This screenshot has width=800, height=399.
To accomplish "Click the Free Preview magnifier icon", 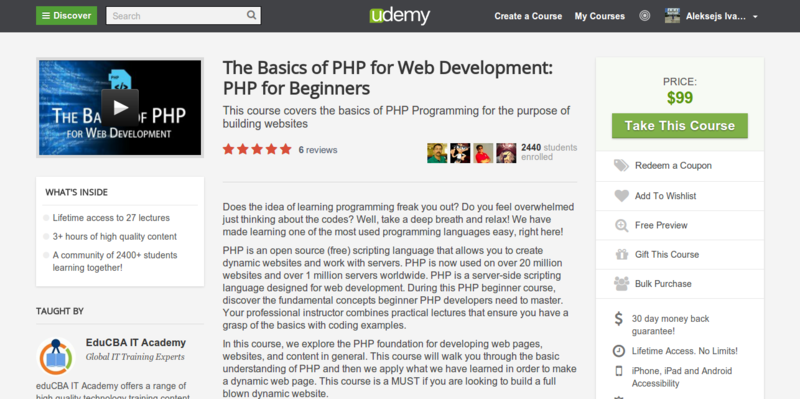I will click(621, 226).
